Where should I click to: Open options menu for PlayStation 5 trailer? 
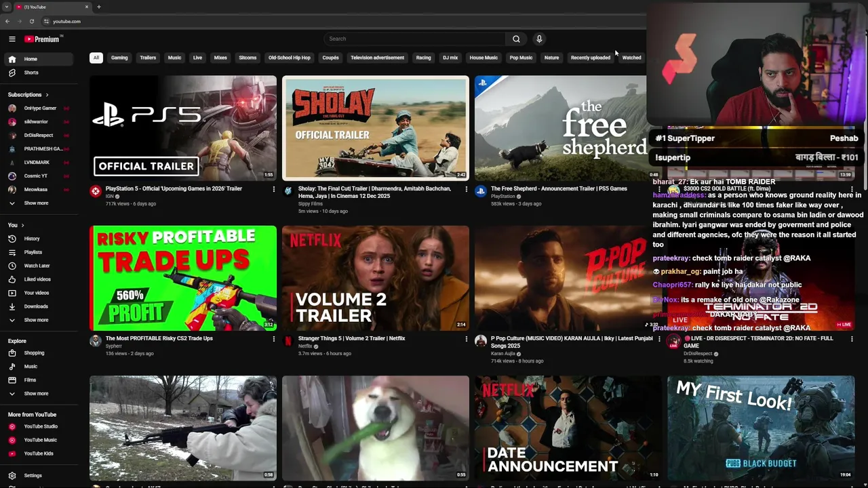[x=273, y=189]
